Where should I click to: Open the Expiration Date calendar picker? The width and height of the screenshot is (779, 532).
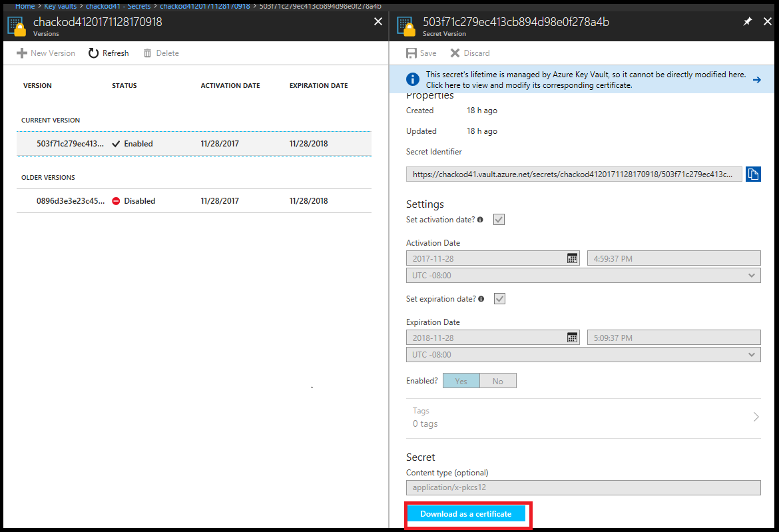[x=573, y=338]
